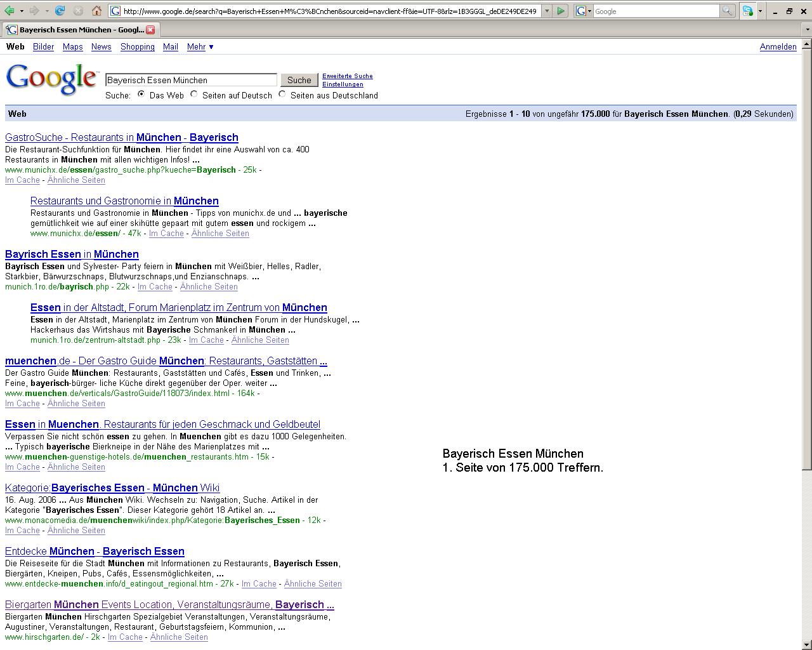Screen dimensions: 812x650
Task: Click Im Cache under the GastroSuche result
Action: pos(22,180)
